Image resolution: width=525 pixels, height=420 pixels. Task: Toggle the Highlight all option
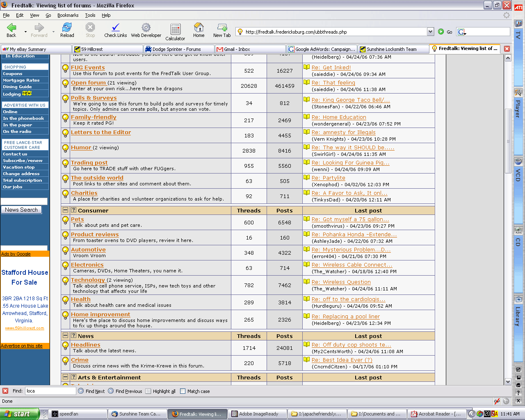click(148, 391)
